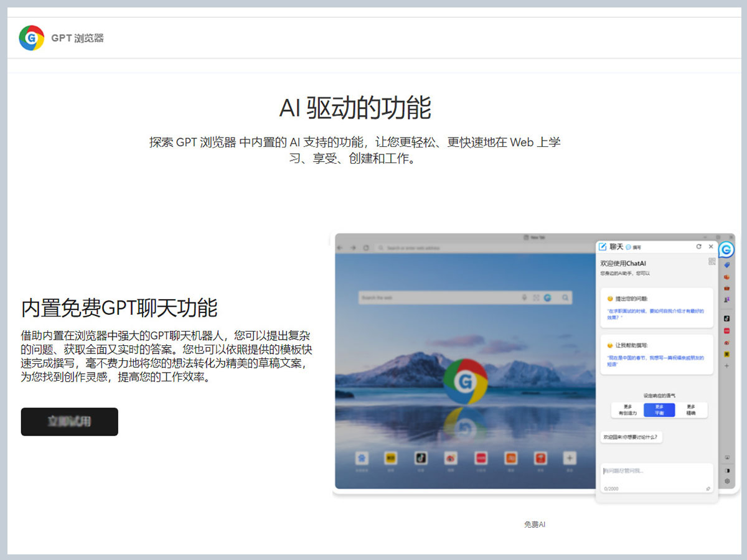The height and width of the screenshot is (560, 747).
Task: Click the forward arrow in the preview browser
Action: tap(353, 248)
